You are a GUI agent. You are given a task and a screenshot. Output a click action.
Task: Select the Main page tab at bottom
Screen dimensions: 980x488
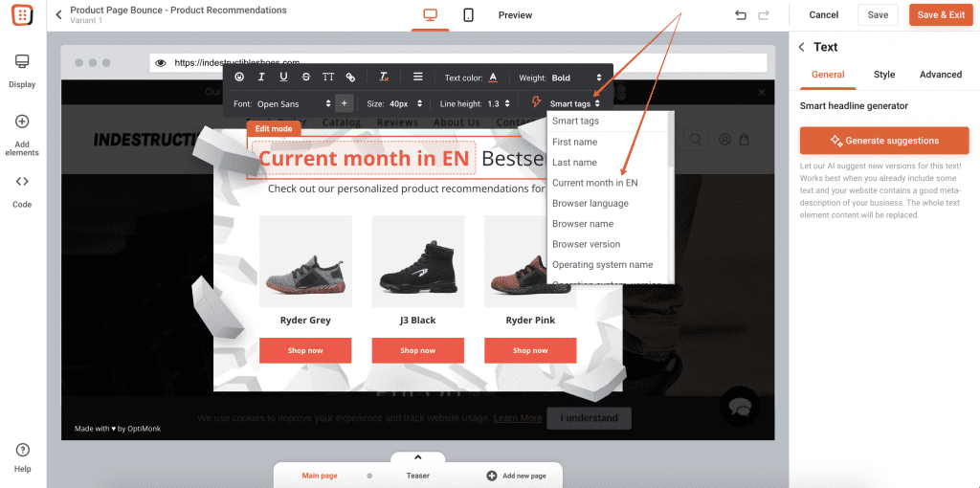[x=320, y=476]
